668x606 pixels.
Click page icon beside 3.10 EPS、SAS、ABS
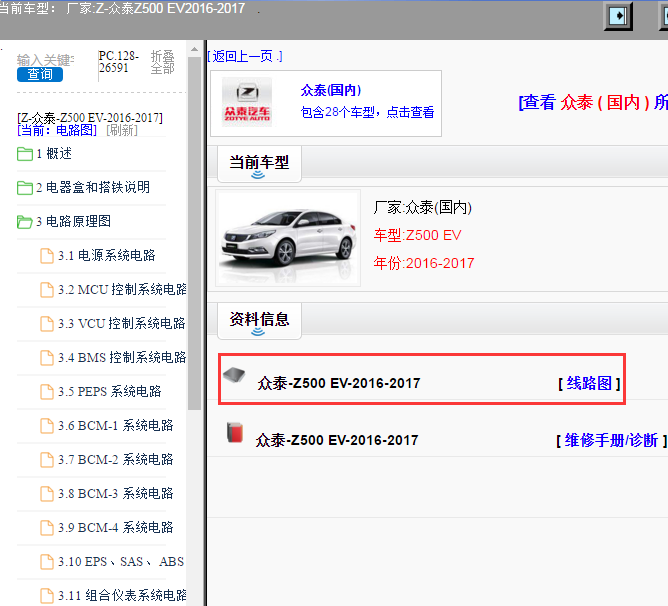[47, 562]
